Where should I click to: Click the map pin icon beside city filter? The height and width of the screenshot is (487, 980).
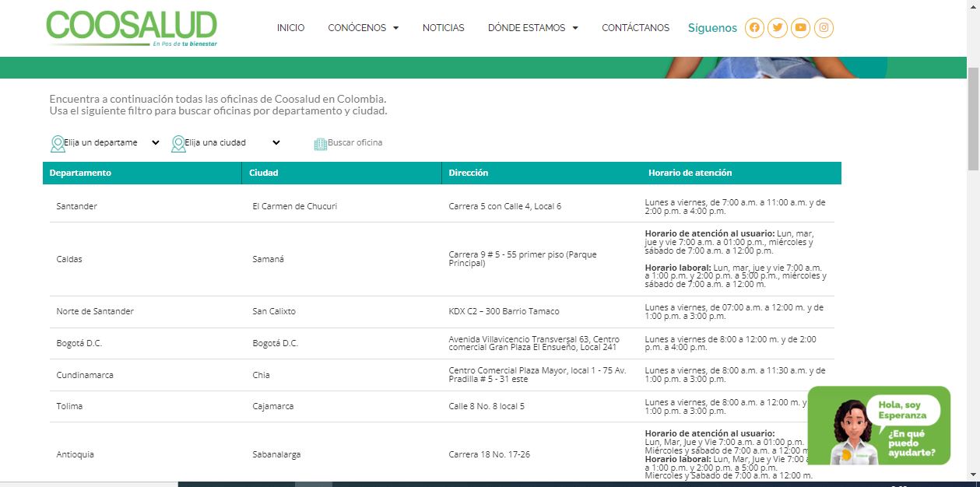pyautogui.click(x=178, y=143)
